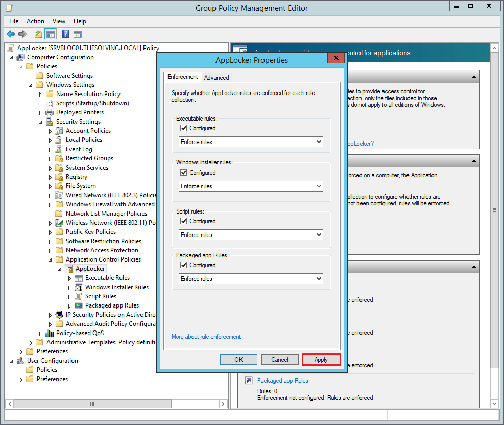Image resolution: width=504 pixels, height=425 pixels.
Task: Open the Executable rules enforcement dropdown
Action: pyautogui.click(x=251, y=142)
